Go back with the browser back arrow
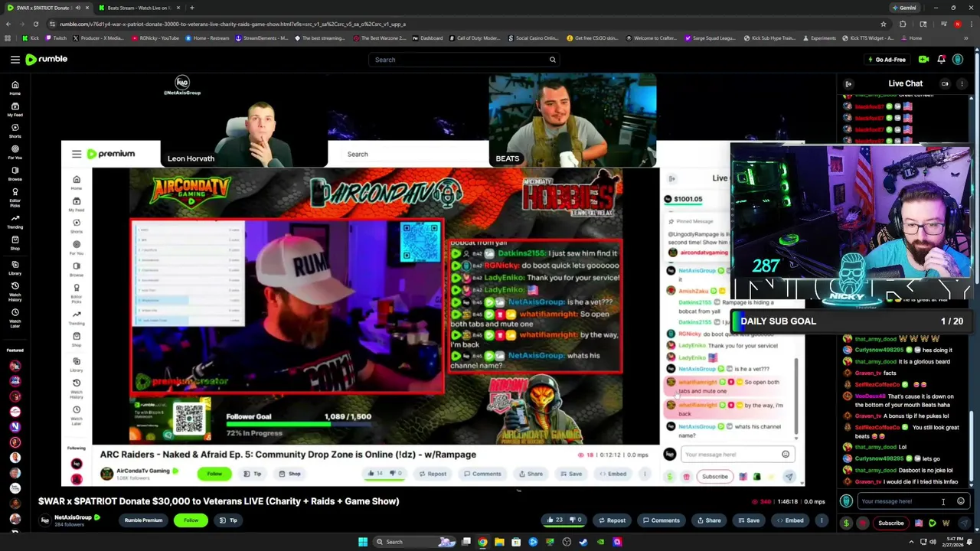Viewport: 980px width, 551px height. [x=8, y=24]
